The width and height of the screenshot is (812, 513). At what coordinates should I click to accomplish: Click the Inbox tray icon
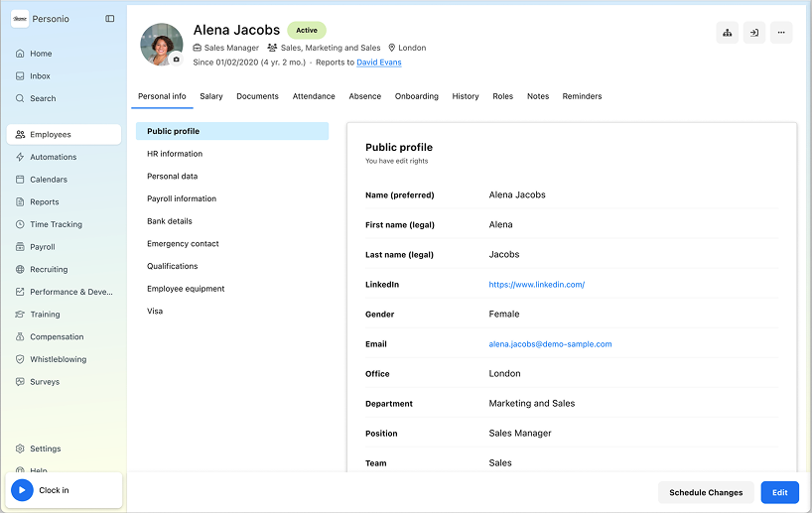[x=20, y=76]
